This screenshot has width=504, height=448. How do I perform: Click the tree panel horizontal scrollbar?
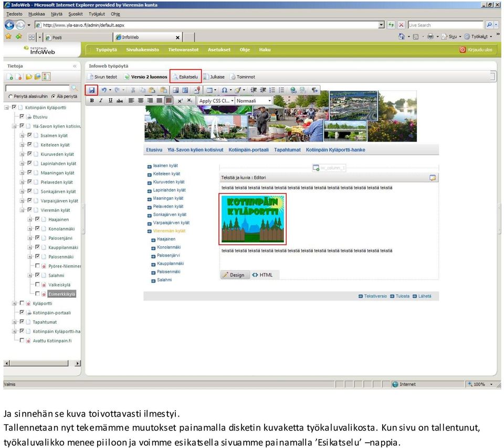[x=42, y=363]
